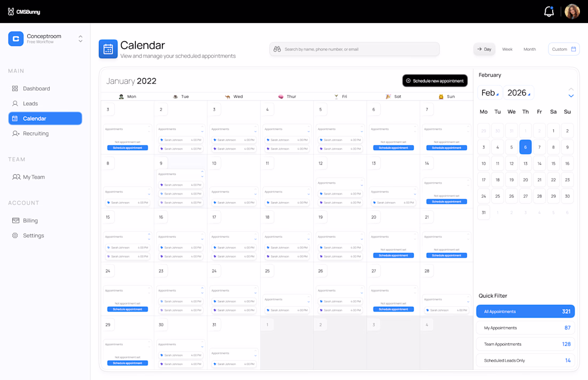The image size is (588, 380).
Task: Click the Recruiting add-person icon
Action: (16, 134)
